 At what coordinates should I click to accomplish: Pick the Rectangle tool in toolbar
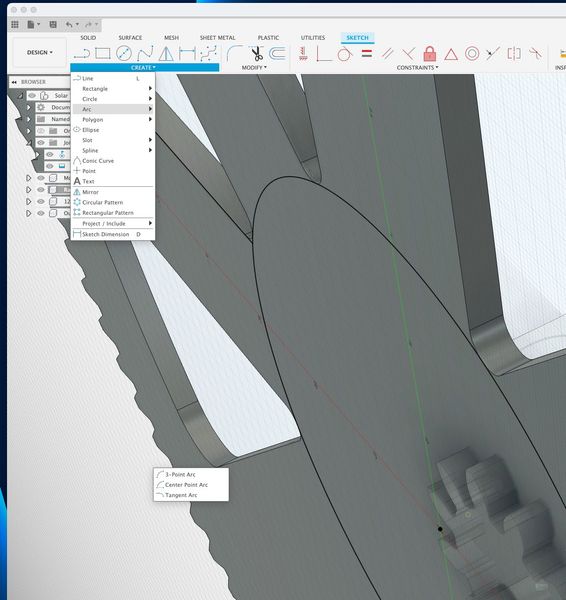[x=103, y=53]
